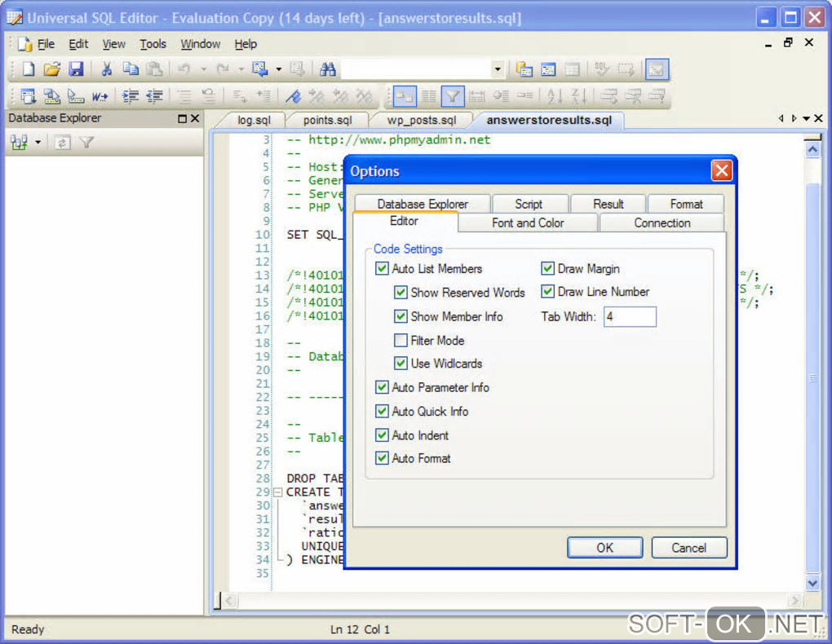Image resolution: width=832 pixels, height=644 pixels.
Task: Confirm options with the OK button
Action: tap(605, 548)
